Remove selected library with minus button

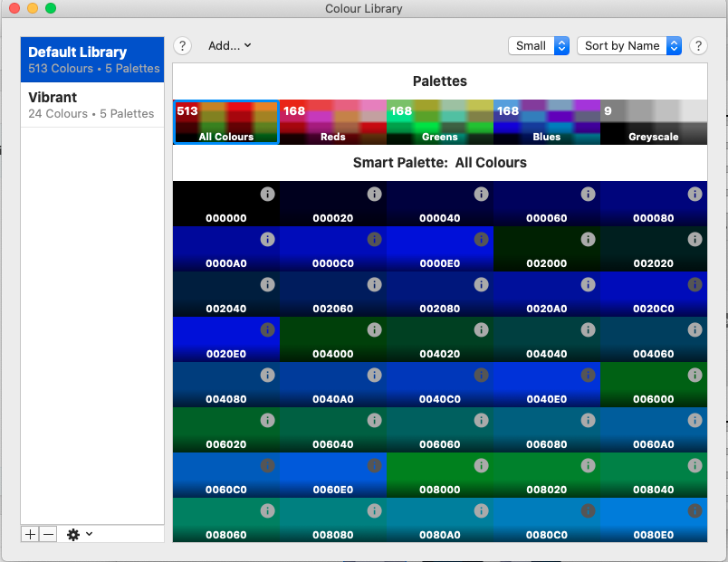(x=48, y=535)
